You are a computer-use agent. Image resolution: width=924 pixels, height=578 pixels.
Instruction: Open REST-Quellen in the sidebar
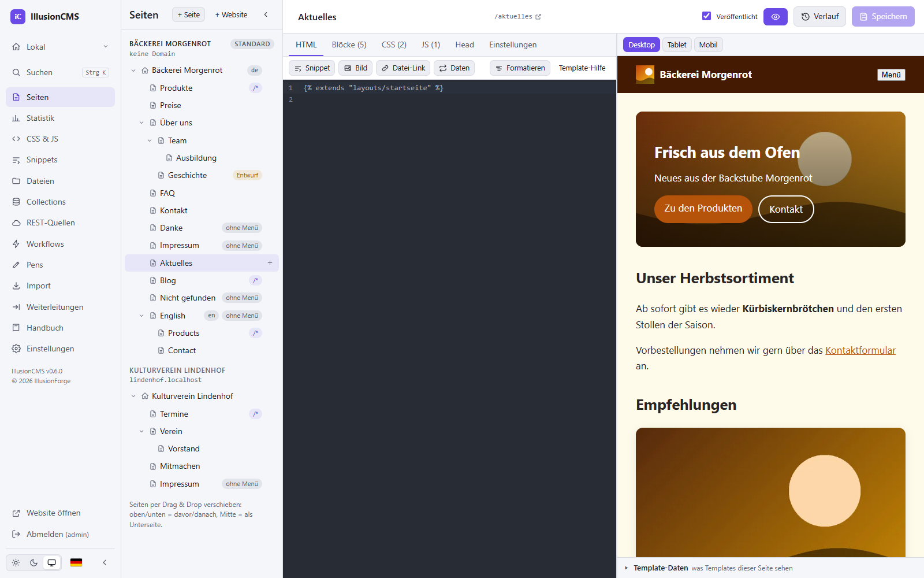[60, 223]
